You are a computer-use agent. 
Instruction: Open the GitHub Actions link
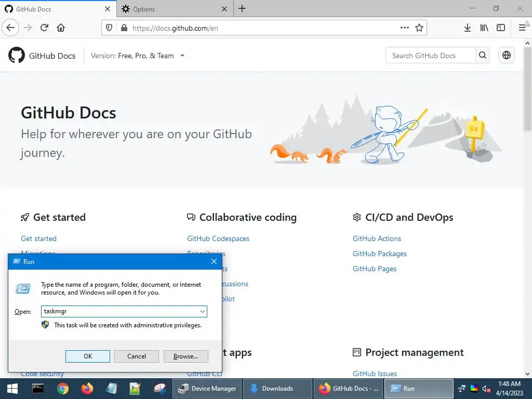click(377, 238)
